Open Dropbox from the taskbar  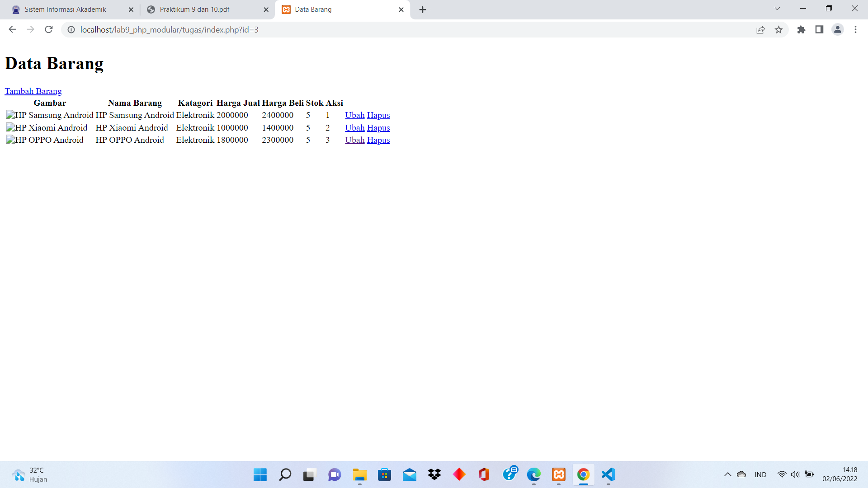[434, 474]
